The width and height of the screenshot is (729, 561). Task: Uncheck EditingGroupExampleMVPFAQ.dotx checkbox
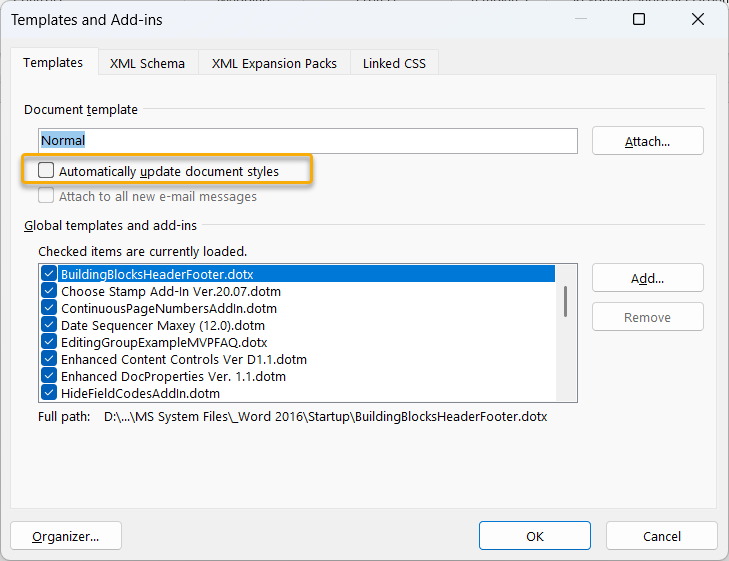tap(49, 342)
